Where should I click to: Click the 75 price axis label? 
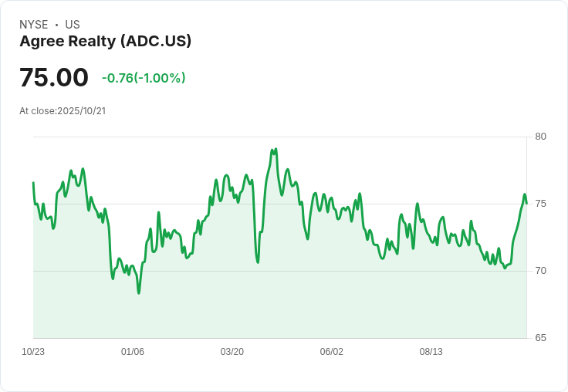[x=540, y=204]
